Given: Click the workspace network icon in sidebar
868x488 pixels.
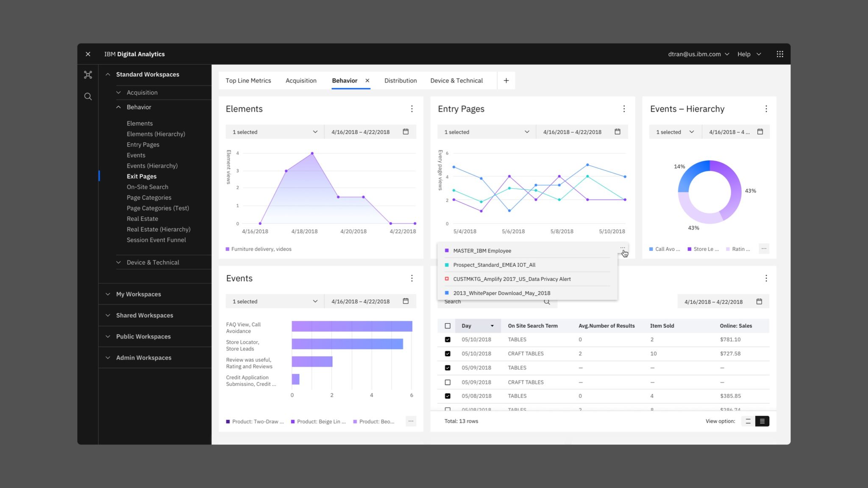Looking at the screenshot, I should (88, 75).
